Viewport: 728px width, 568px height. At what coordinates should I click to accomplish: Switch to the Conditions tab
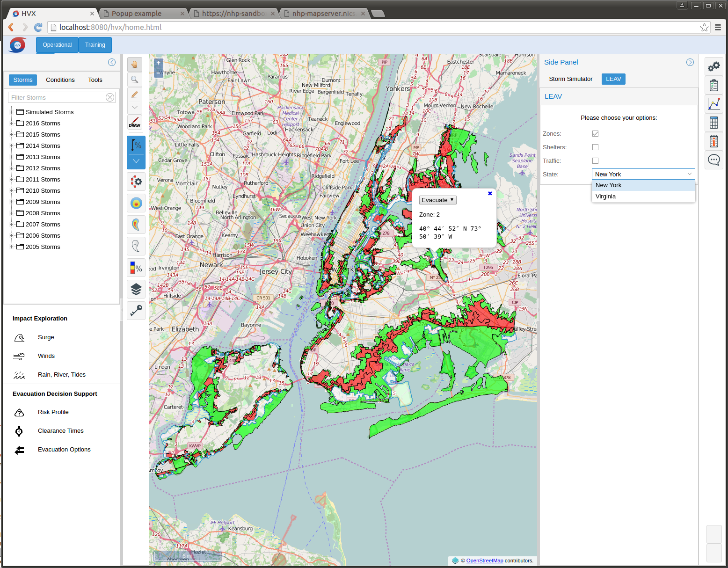point(60,80)
